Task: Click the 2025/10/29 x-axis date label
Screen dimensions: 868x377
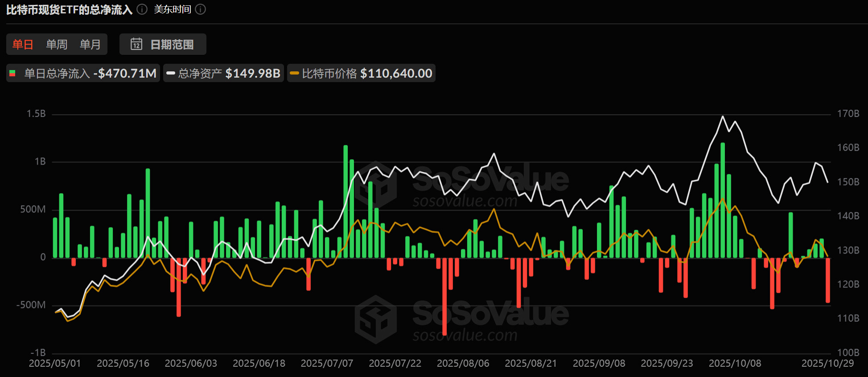Action: (x=827, y=363)
